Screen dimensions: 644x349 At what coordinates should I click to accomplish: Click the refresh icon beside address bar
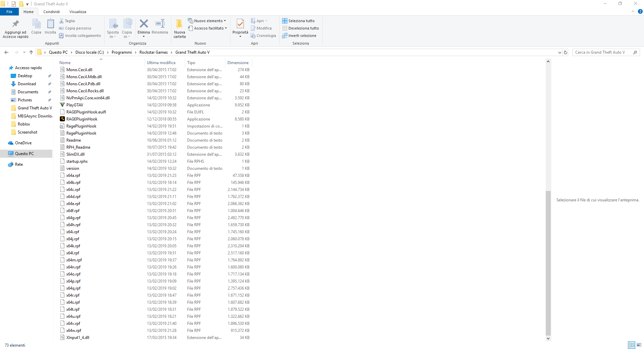(566, 52)
